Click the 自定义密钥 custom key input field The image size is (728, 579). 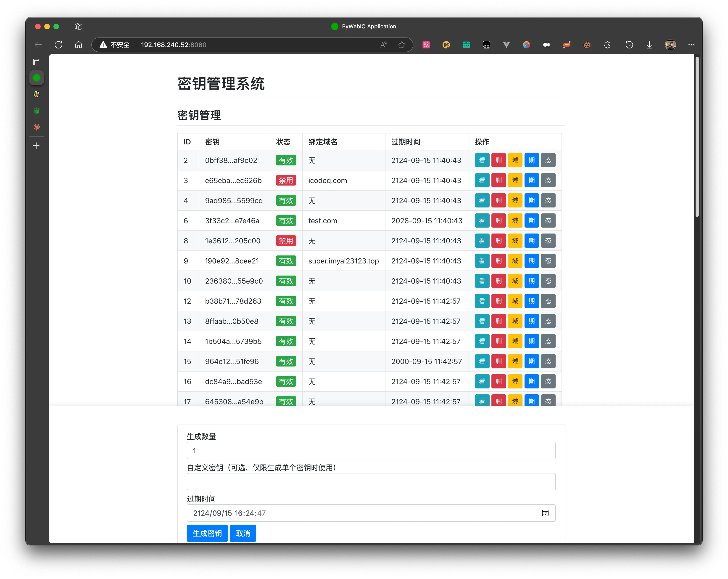[x=371, y=482]
